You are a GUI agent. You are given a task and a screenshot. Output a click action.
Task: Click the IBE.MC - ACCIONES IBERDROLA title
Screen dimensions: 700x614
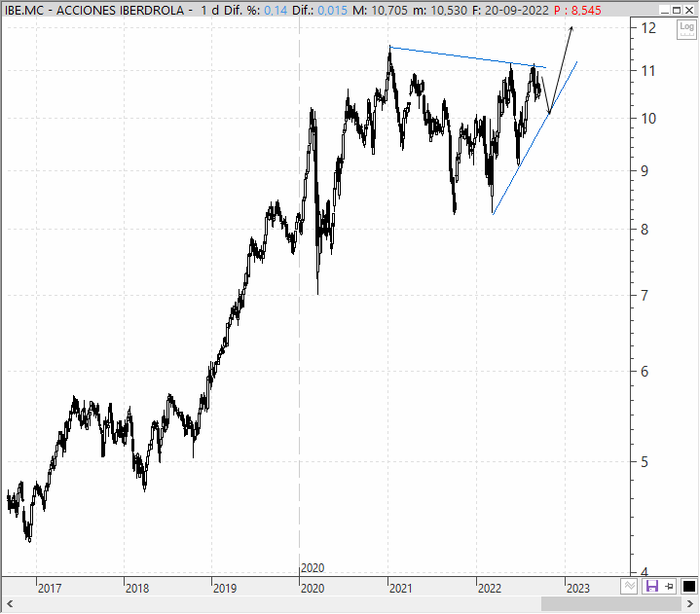[94, 11]
